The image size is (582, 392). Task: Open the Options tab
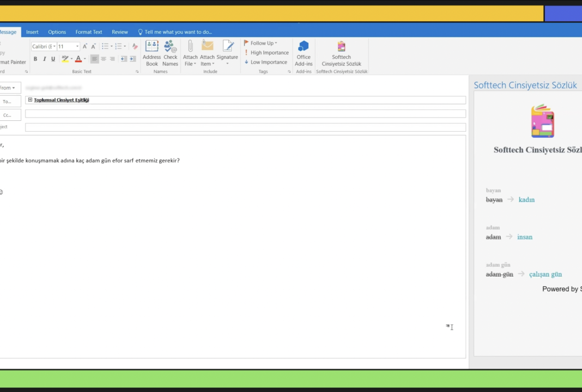(57, 32)
